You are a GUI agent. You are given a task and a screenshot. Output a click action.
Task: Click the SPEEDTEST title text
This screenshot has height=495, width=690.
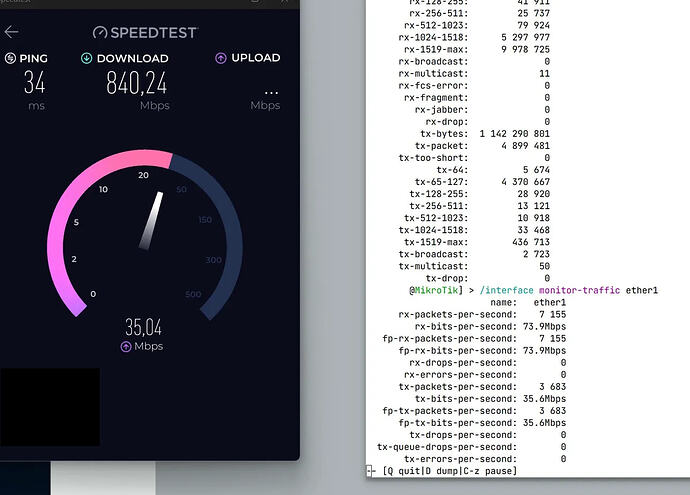154,33
